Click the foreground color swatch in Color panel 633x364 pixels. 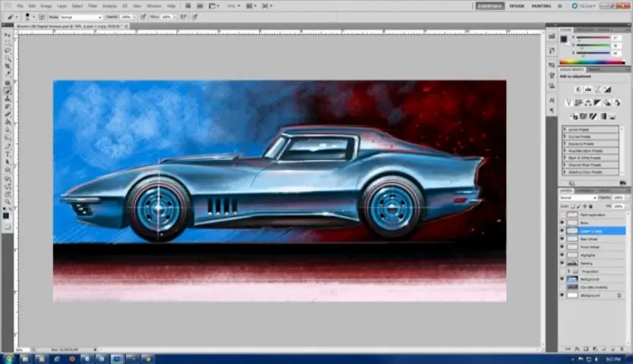564,39
